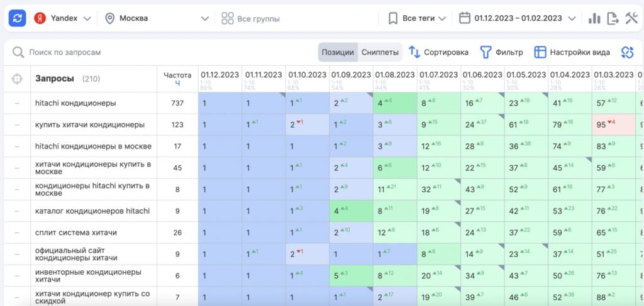Open the tools wrench icon
Screen dimensions: 644x306
[631, 18]
